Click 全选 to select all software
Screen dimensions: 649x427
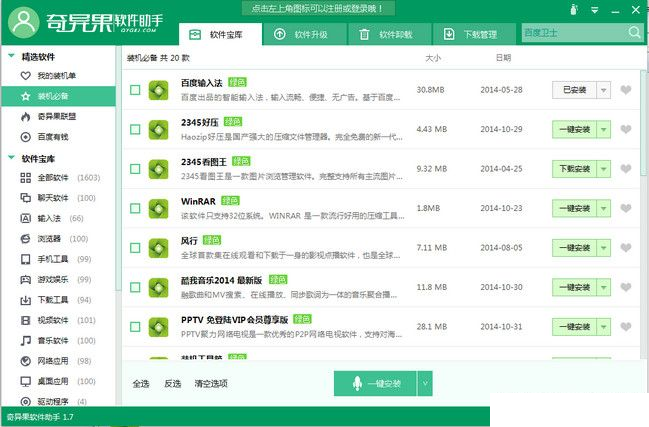point(141,383)
